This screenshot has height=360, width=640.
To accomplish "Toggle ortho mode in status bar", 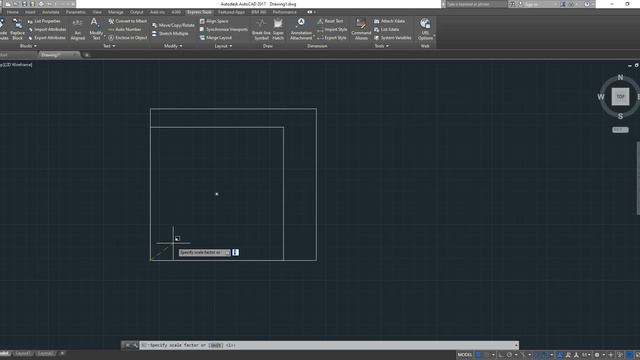I will (x=501, y=355).
